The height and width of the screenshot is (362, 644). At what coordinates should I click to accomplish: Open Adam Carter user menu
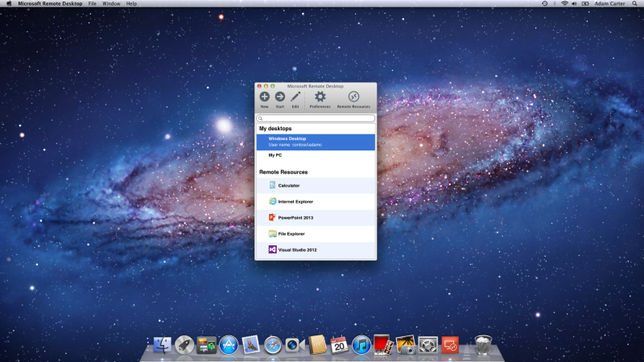[609, 3]
